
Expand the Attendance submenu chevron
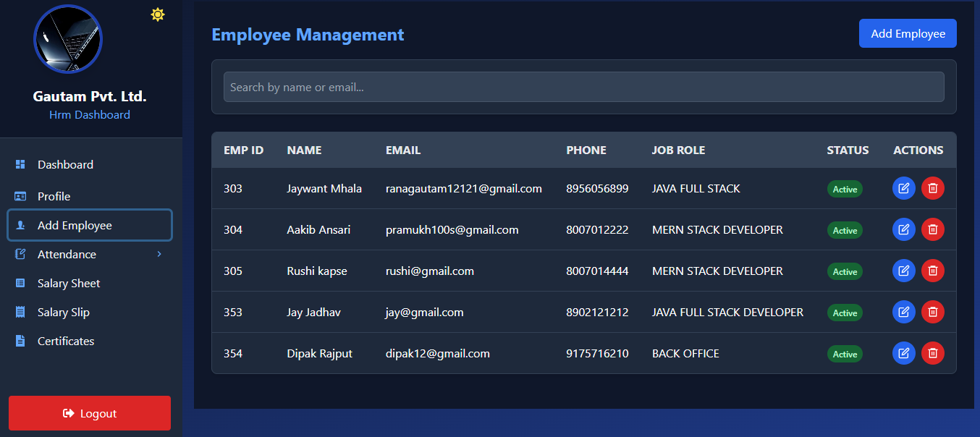pos(159,255)
